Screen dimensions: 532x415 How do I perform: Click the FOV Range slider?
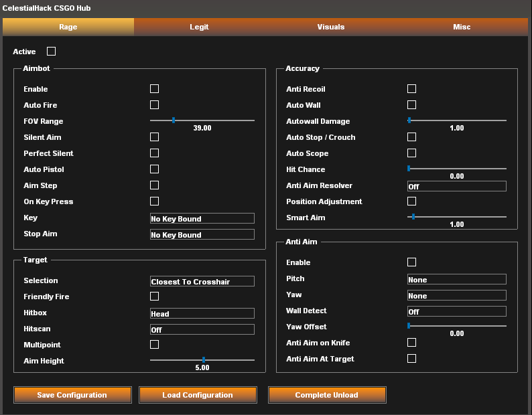pyautogui.click(x=202, y=120)
